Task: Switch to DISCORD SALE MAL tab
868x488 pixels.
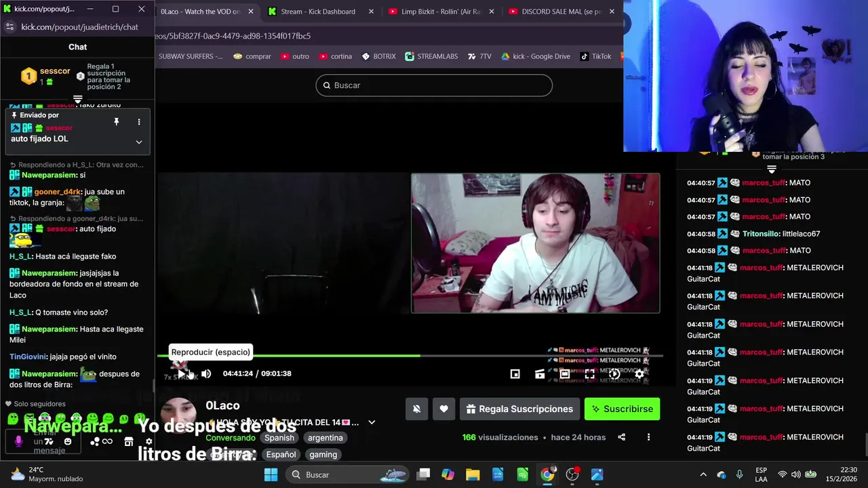Action: click(561, 12)
